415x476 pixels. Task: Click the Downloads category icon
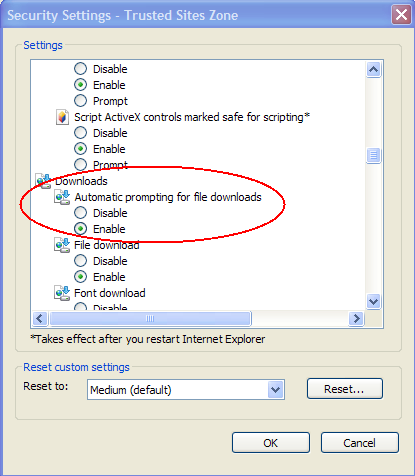[x=43, y=181]
